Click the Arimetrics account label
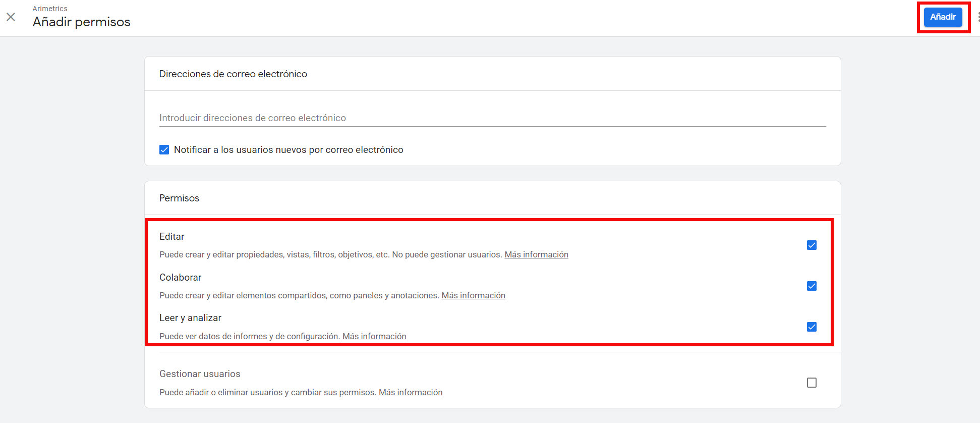Image resolution: width=980 pixels, height=423 pixels. pyautogui.click(x=50, y=9)
